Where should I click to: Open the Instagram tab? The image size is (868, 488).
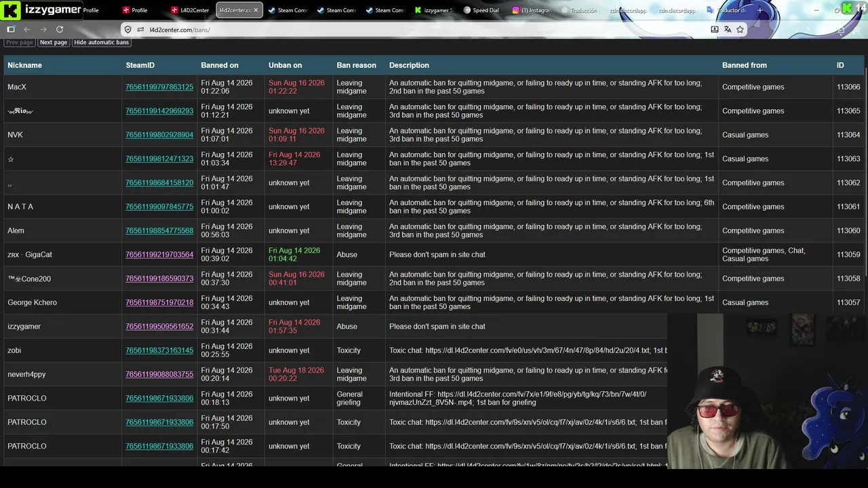532,10
